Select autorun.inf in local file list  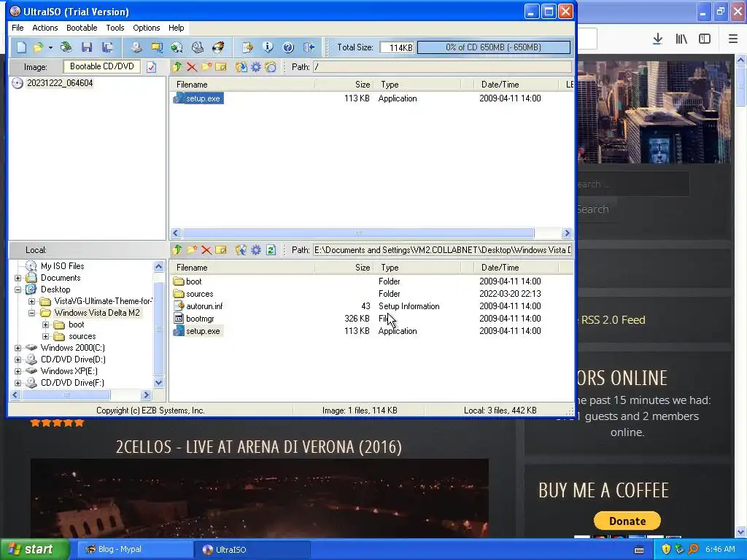pyautogui.click(x=204, y=306)
